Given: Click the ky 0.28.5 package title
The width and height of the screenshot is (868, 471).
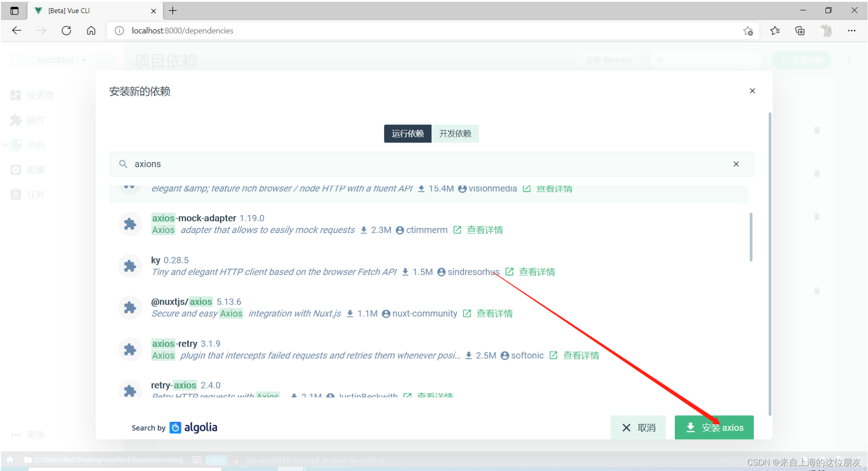Looking at the screenshot, I should (x=170, y=260).
